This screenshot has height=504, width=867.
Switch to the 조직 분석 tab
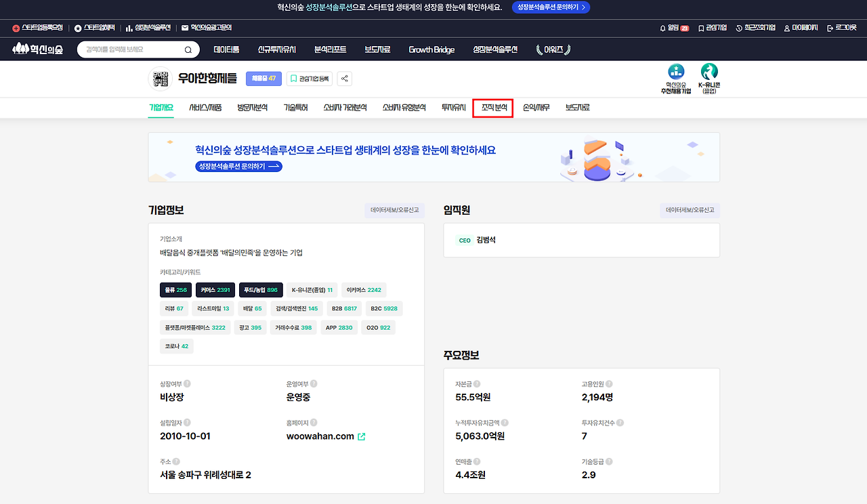[x=493, y=107]
